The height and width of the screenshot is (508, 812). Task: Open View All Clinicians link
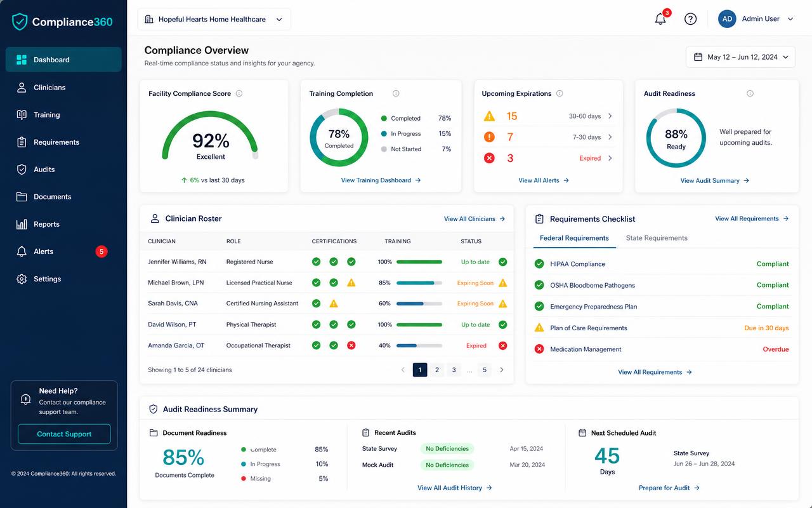[x=475, y=219]
